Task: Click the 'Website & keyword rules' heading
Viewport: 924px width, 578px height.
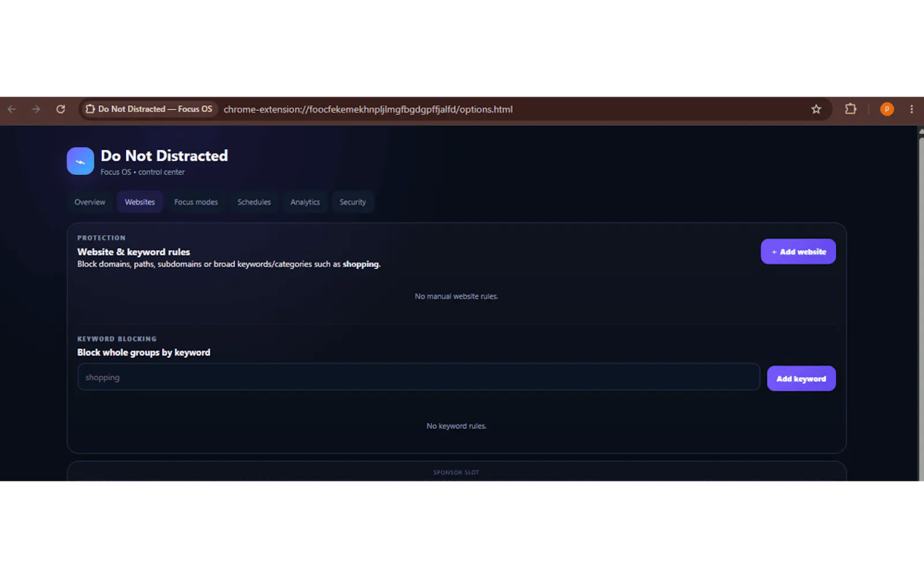Action: click(x=133, y=252)
